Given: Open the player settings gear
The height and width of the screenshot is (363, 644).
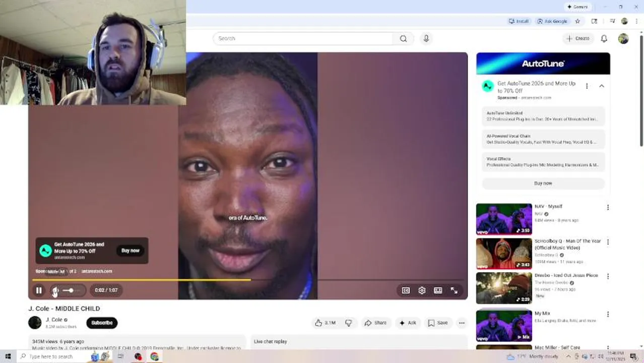Looking at the screenshot, I should pos(422,290).
